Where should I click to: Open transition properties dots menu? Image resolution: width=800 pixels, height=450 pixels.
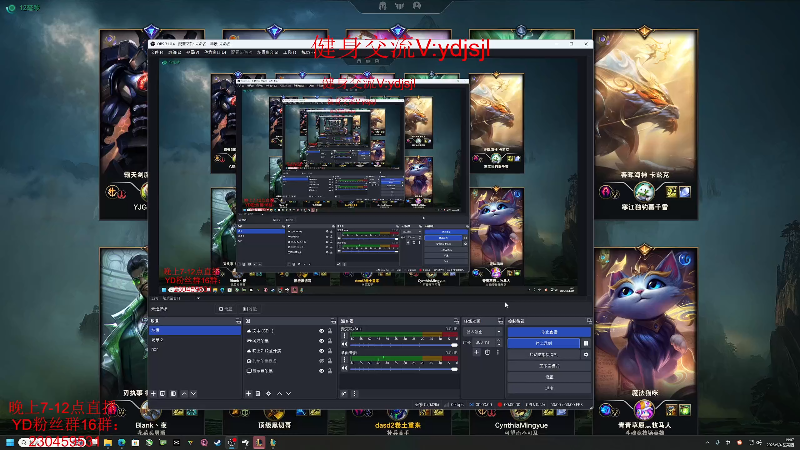[498, 352]
